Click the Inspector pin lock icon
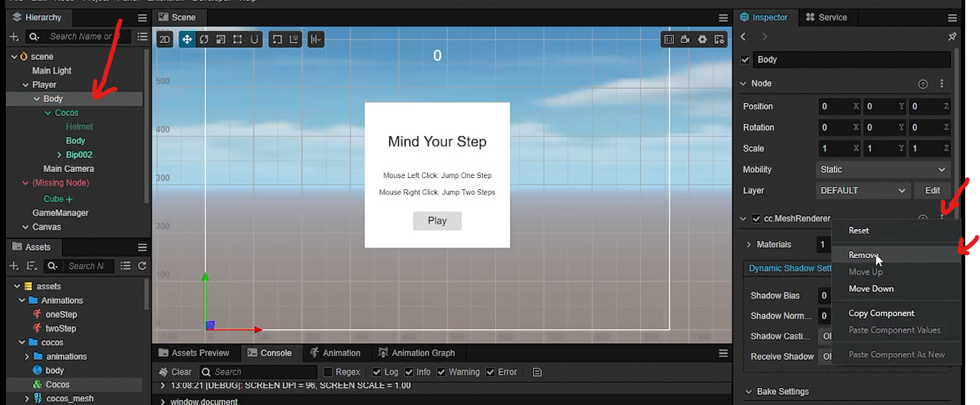The height and width of the screenshot is (405, 980). tap(952, 37)
